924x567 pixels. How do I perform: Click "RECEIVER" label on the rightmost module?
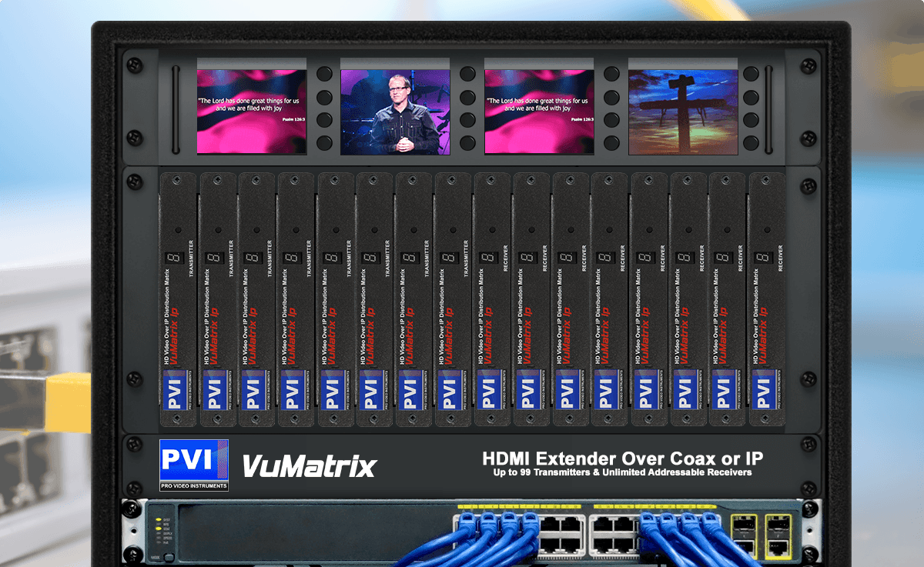(780, 259)
